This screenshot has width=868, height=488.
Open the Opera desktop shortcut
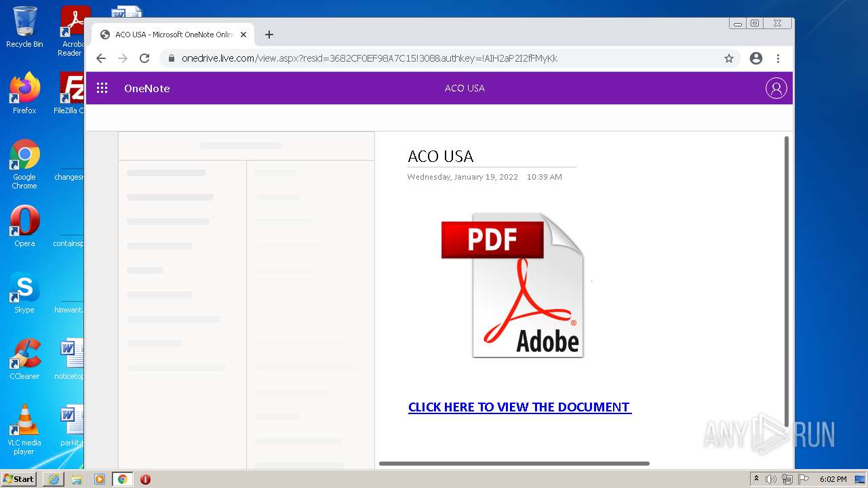click(x=24, y=226)
